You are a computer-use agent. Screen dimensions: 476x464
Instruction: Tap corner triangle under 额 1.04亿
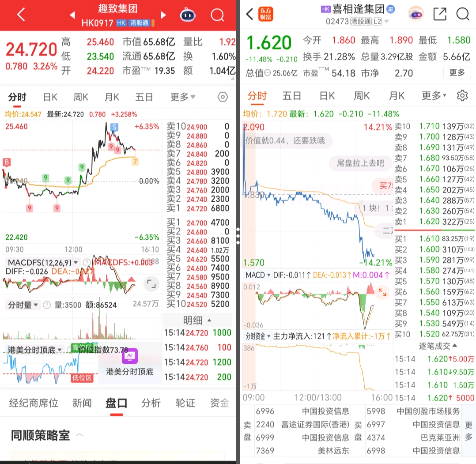[233, 78]
